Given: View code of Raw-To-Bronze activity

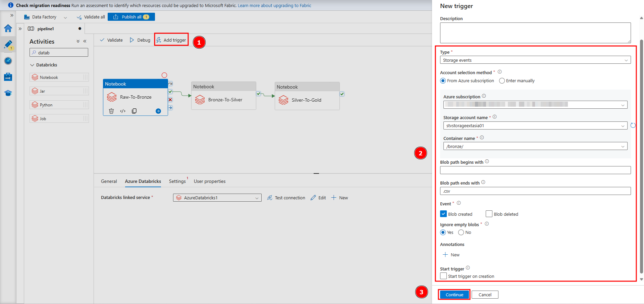Looking at the screenshot, I should [123, 111].
